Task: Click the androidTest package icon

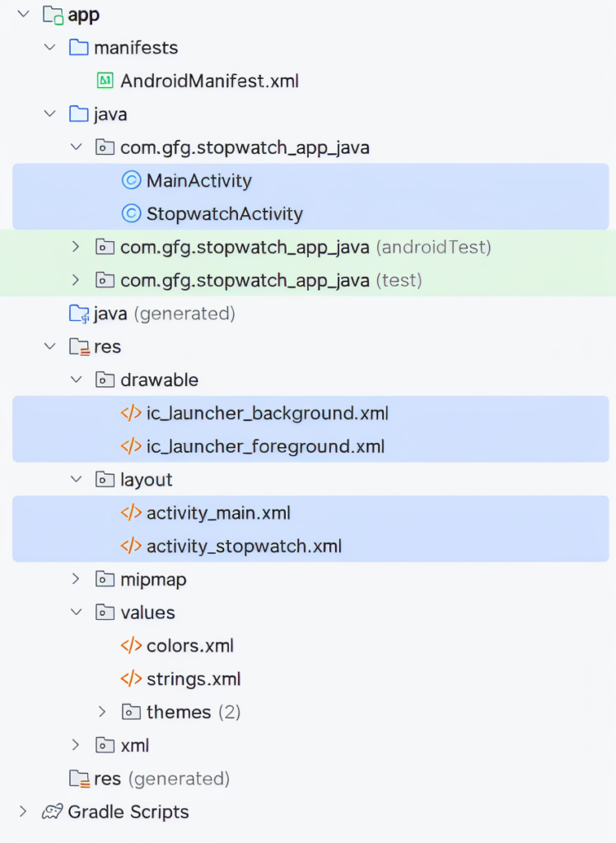Action: [x=105, y=247]
